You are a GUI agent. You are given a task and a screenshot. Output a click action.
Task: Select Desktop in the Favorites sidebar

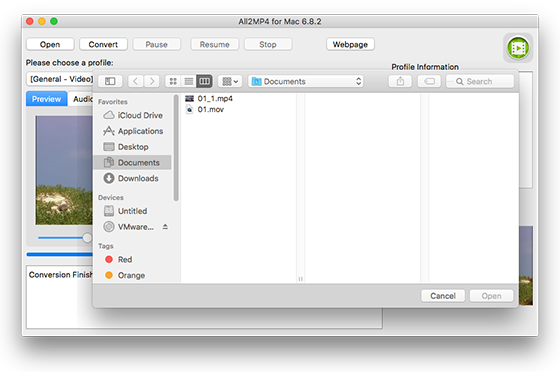point(133,147)
